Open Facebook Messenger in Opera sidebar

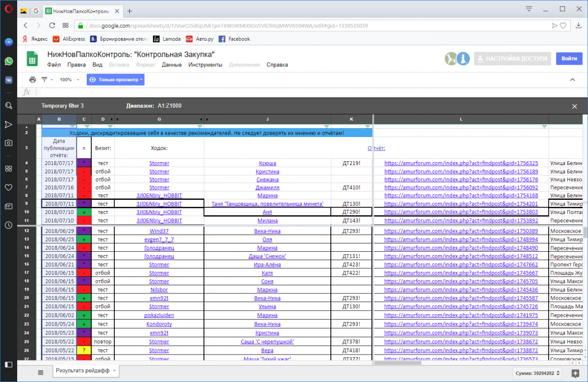8,42
